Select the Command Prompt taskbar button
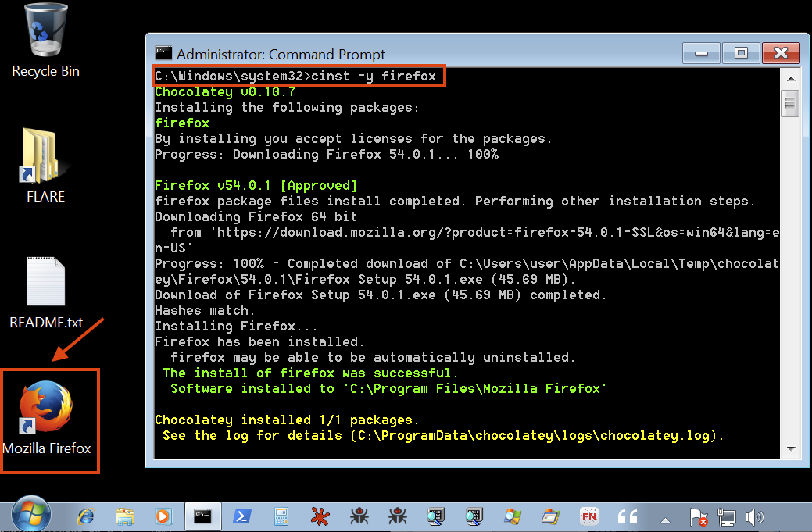This screenshot has height=532, width=812. click(203, 516)
